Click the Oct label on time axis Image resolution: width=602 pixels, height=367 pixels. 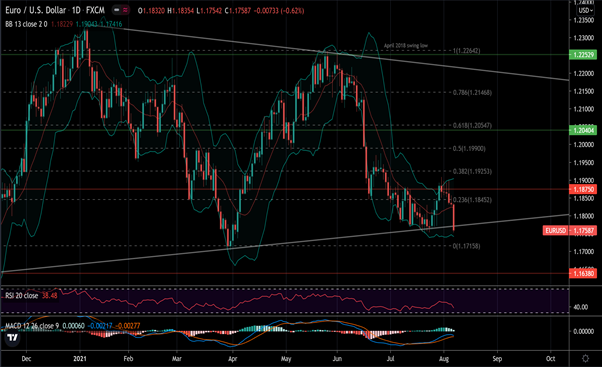[551, 359]
